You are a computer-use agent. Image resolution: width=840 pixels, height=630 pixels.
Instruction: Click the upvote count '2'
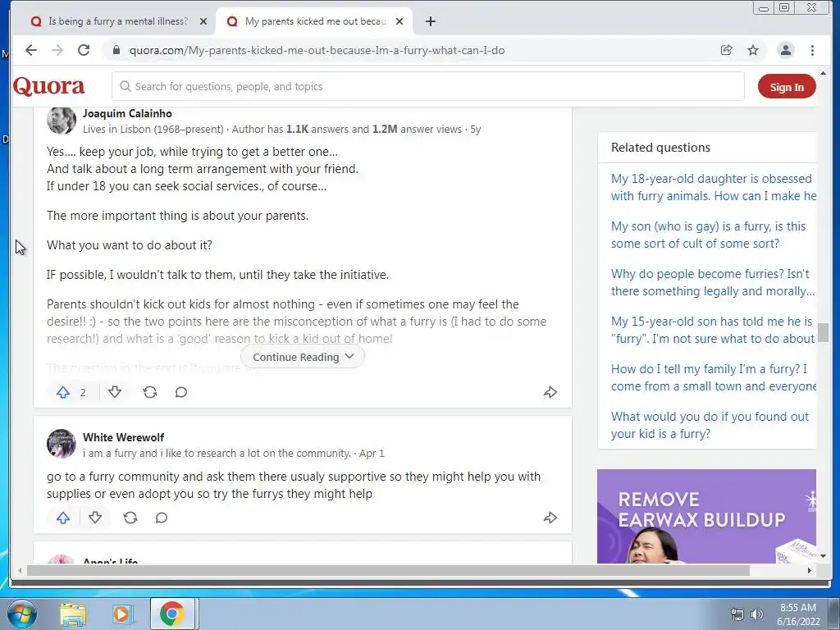(x=83, y=393)
